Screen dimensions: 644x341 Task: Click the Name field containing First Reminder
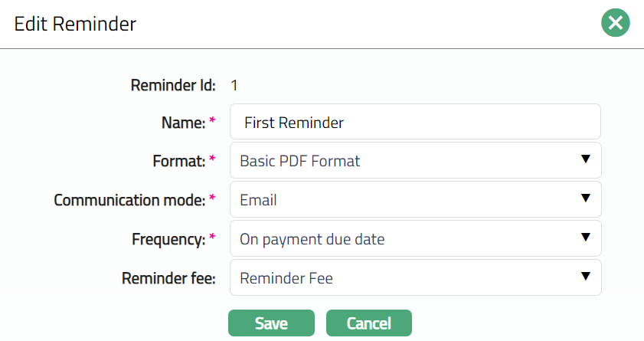coord(415,122)
